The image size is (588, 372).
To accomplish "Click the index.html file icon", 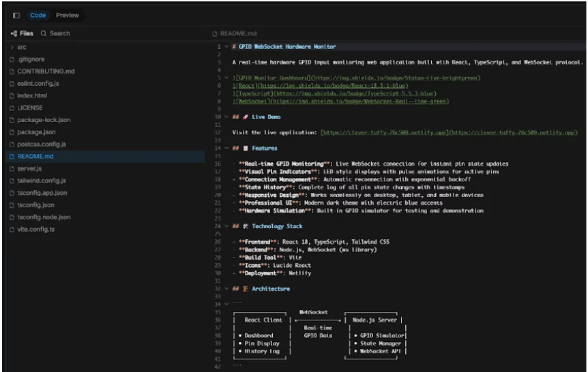I will [12, 95].
